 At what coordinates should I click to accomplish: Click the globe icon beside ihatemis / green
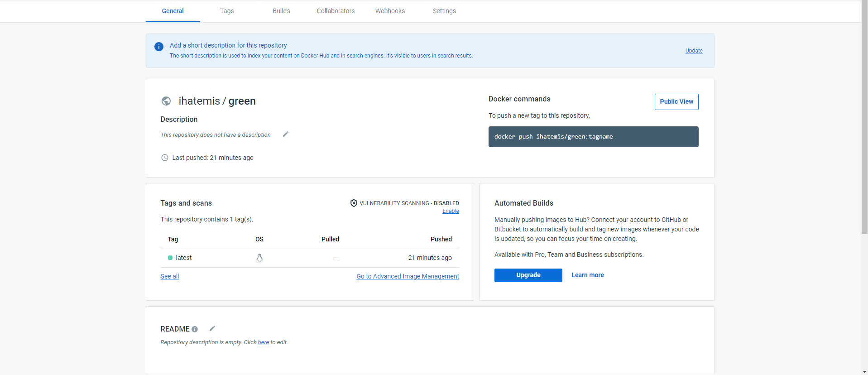point(166,101)
